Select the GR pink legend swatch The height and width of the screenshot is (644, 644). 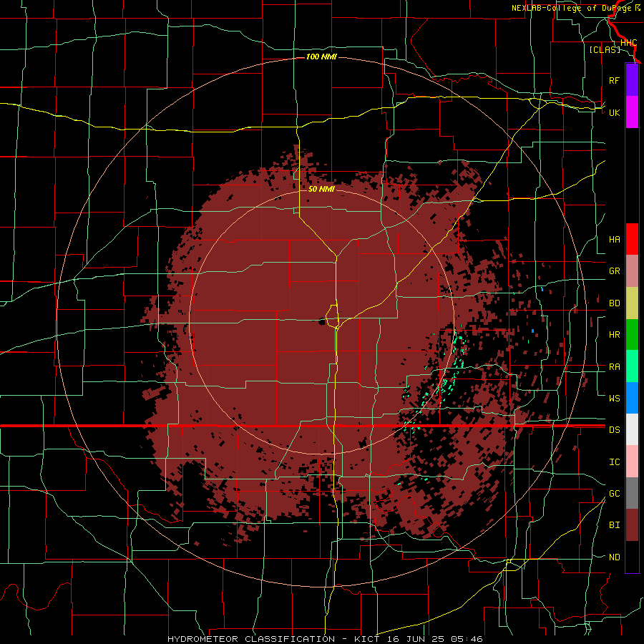coord(632,271)
